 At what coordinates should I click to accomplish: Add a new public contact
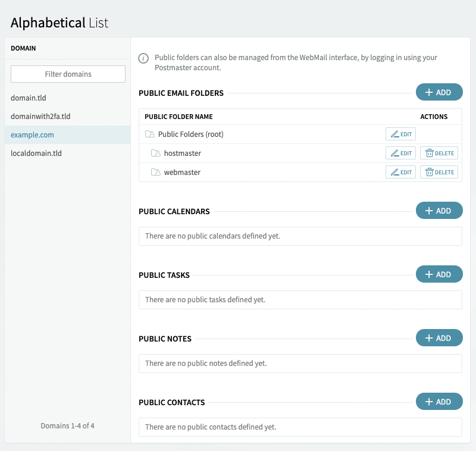click(x=439, y=401)
